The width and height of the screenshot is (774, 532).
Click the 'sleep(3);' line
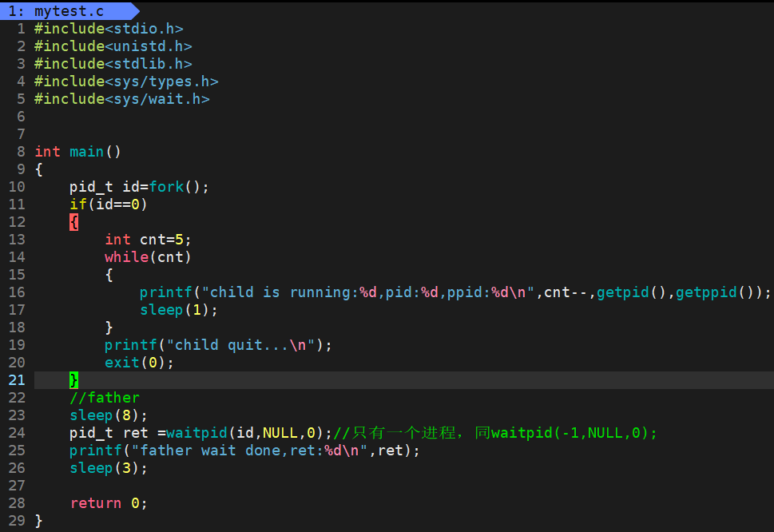tap(109, 468)
